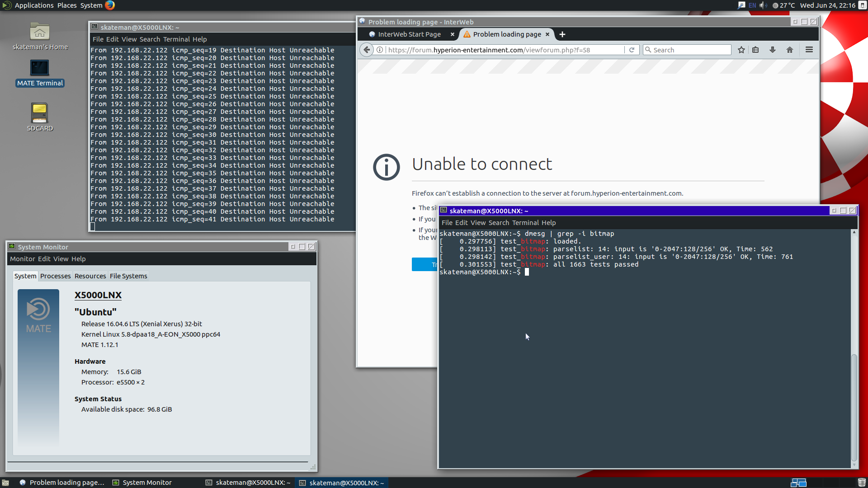Viewport: 868px width, 488px height.
Task: Open the bookmarks list icon in Firefox
Action: pyautogui.click(x=755, y=50)
